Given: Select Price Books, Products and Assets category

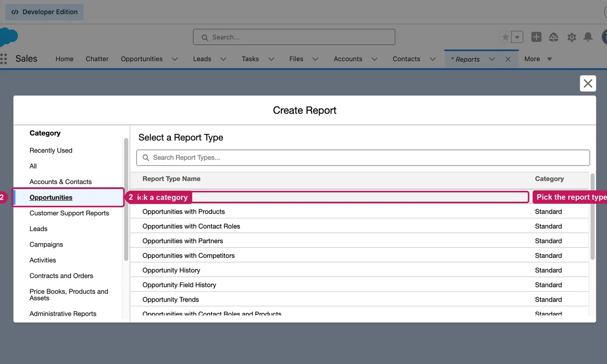Looking at the screenshot, I should [x=69, y=295].
